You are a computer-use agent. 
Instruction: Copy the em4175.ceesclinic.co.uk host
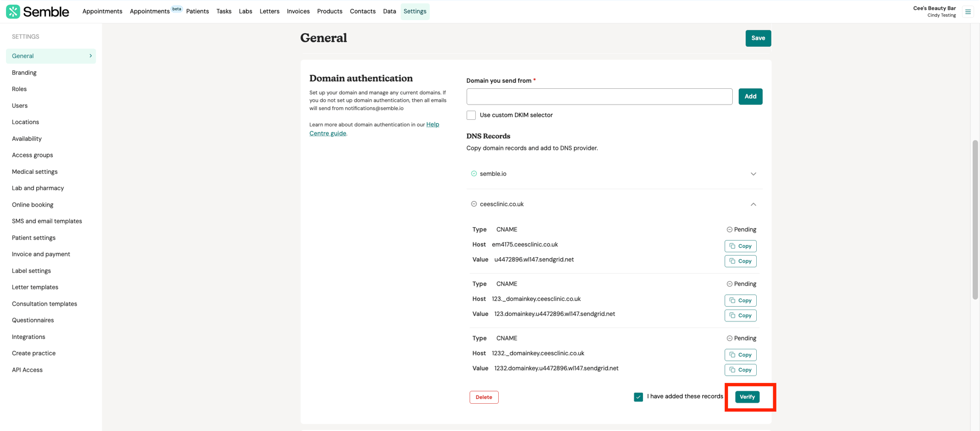pyautogui.click(x=740, y=246)
